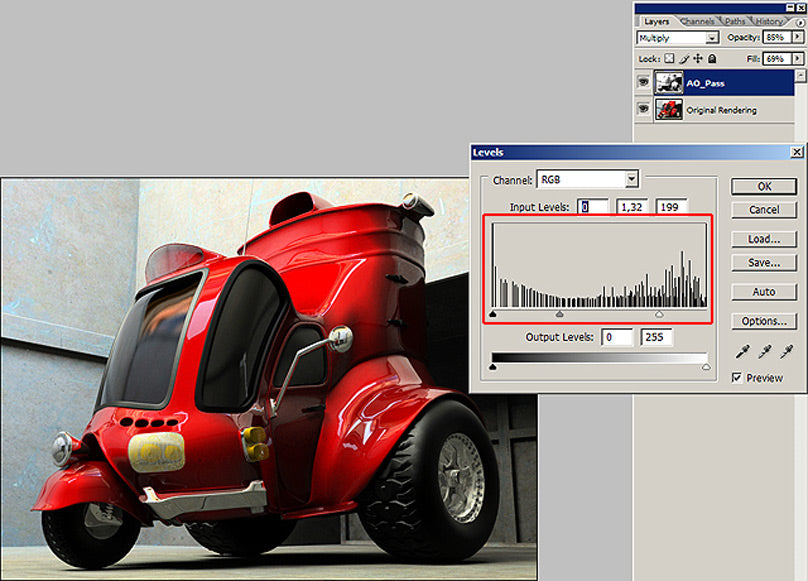Switch to the Channels tab
The height and width of the screenshot is (581, 808).
(x=697, y=19)
